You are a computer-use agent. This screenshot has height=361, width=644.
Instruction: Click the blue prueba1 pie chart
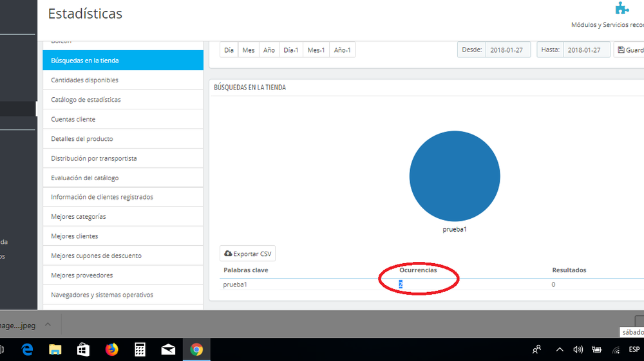(x=455, y=176)
